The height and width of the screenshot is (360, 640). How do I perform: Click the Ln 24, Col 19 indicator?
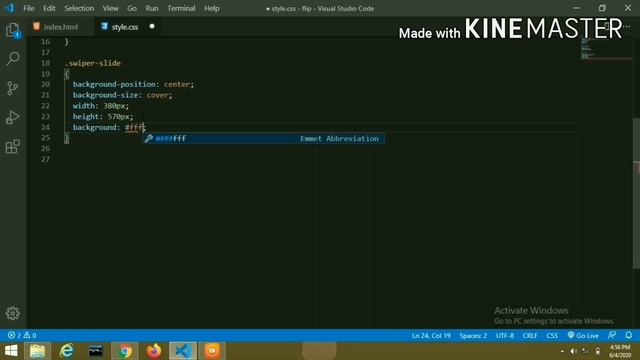tap(431, 336)
